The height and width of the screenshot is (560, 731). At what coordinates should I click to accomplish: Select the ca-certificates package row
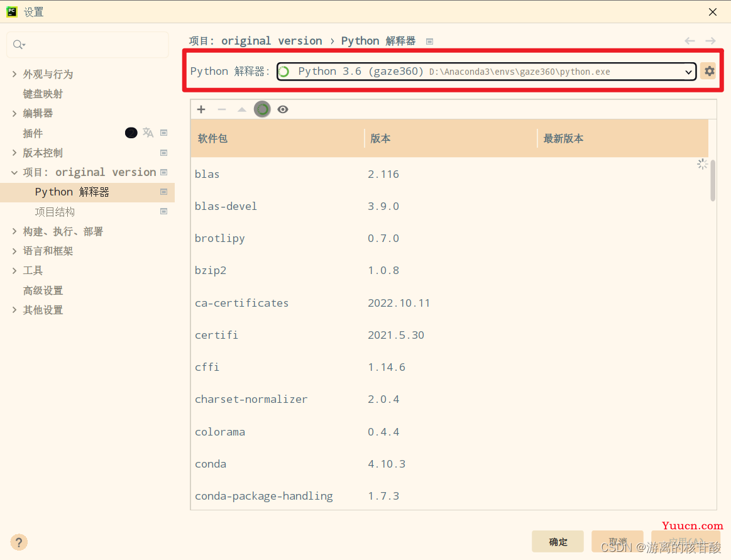click(449, 303)
